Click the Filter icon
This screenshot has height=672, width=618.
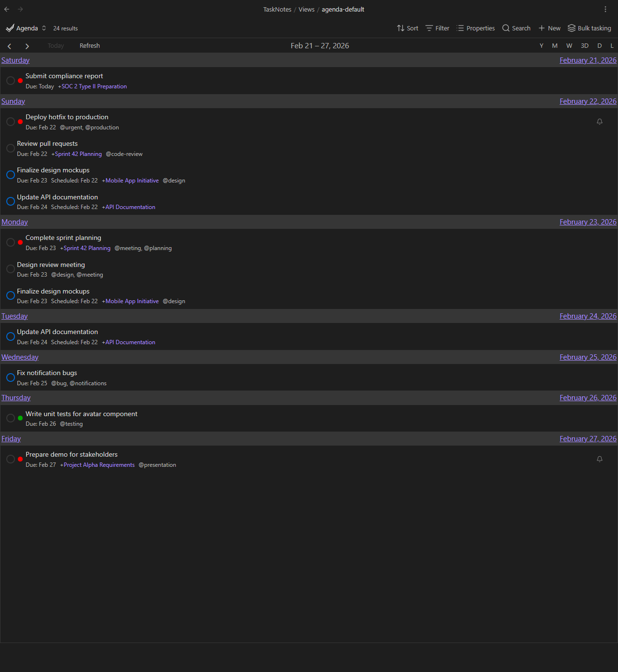tap(429, 28)
